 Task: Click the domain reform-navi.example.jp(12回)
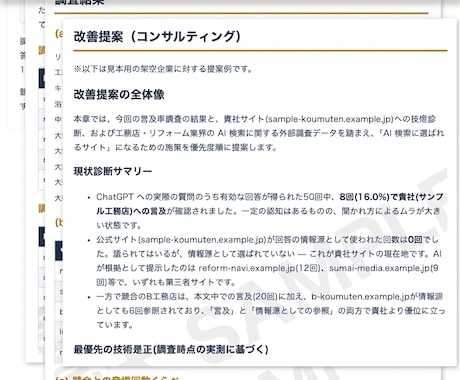point(259,268)
